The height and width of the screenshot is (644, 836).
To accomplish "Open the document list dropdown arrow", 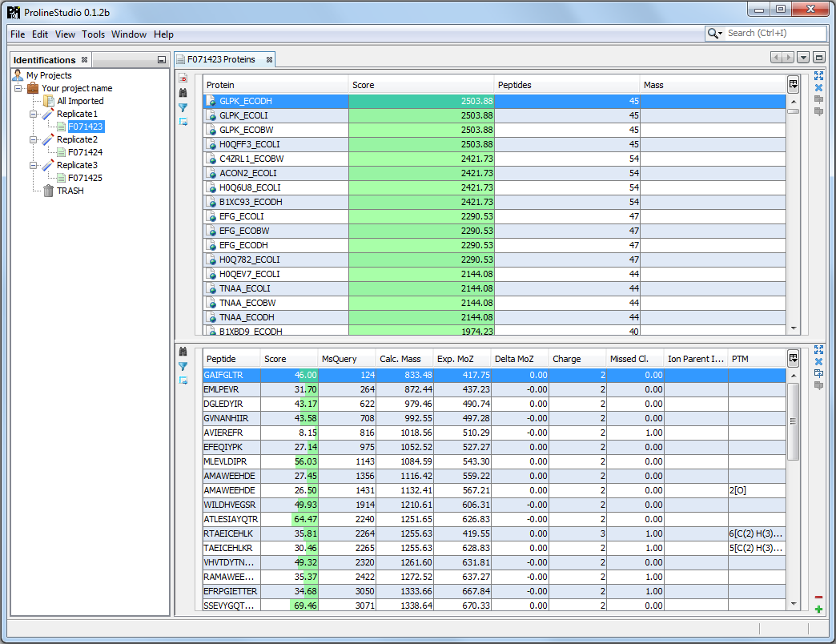I will 803,58.
